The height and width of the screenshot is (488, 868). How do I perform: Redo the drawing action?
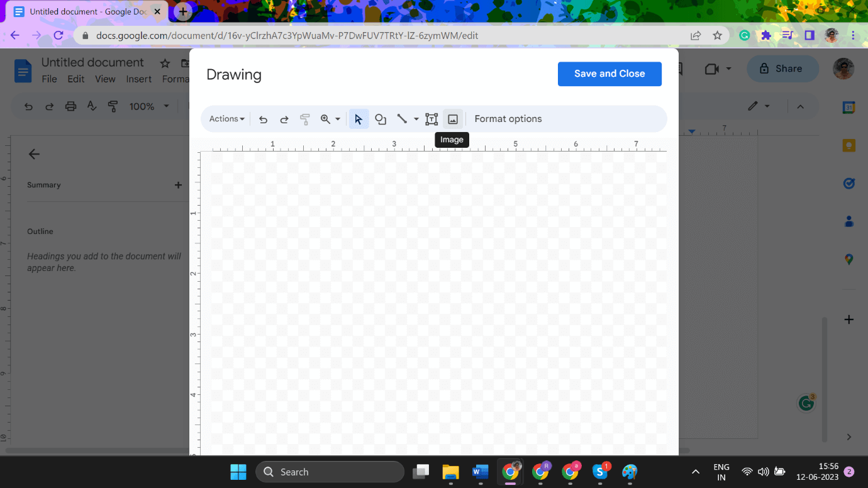coord(284,119)
